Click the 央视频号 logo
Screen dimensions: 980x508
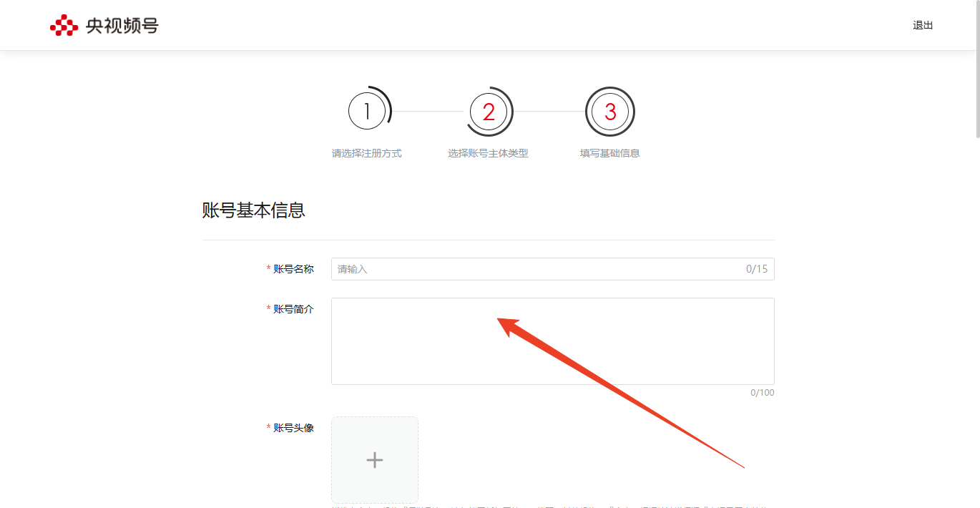(x=104, y=25)
